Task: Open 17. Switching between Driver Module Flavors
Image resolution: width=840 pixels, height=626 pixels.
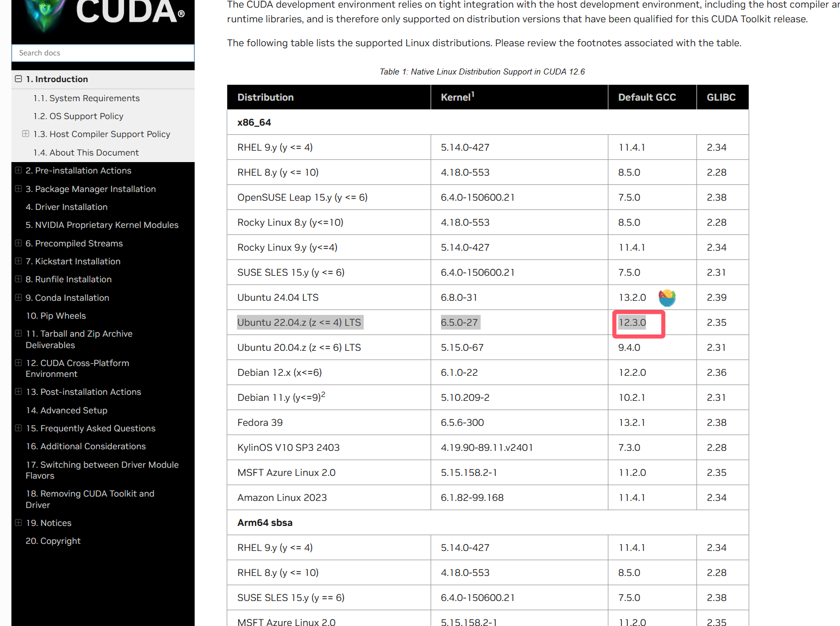Action: 102,470
